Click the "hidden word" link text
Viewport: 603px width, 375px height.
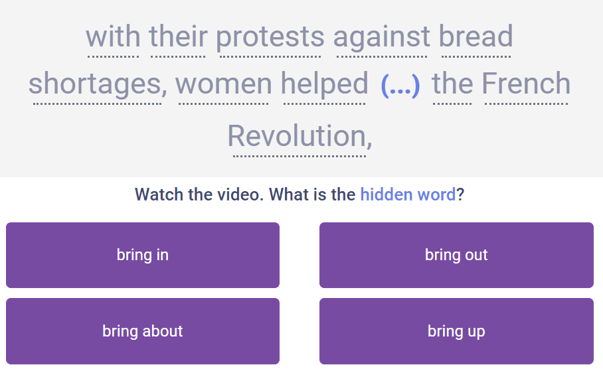point(408,195)
